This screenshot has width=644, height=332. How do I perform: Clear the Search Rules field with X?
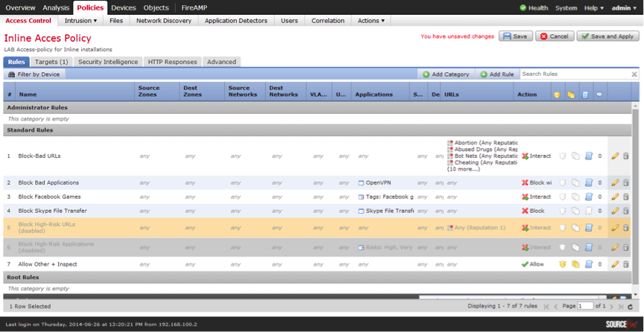[x=634, y=74]
